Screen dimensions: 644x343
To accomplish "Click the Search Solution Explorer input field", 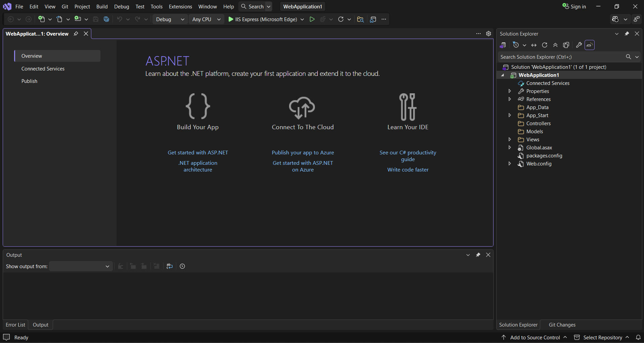I will [x=561, y=57].
